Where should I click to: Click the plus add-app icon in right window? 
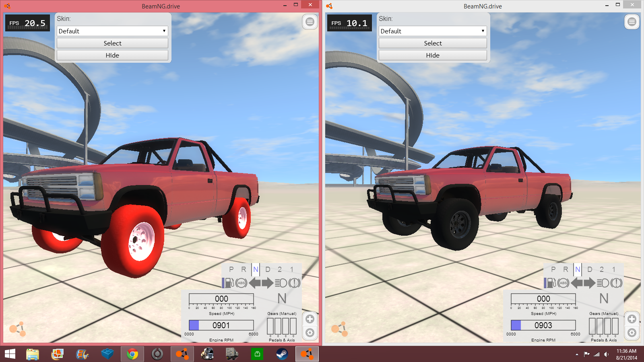pyautogui.click(x=632, y=319)
